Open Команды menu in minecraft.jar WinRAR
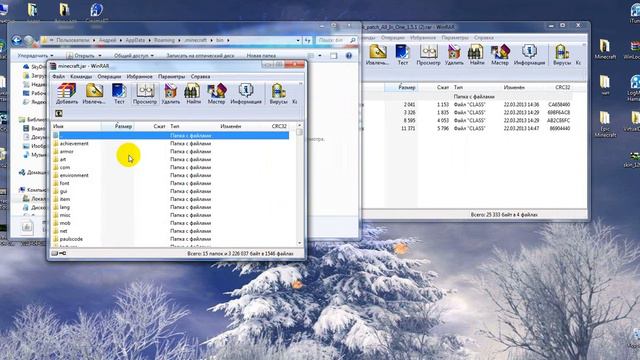Screen dimensions: 640x360 (81, 76)
